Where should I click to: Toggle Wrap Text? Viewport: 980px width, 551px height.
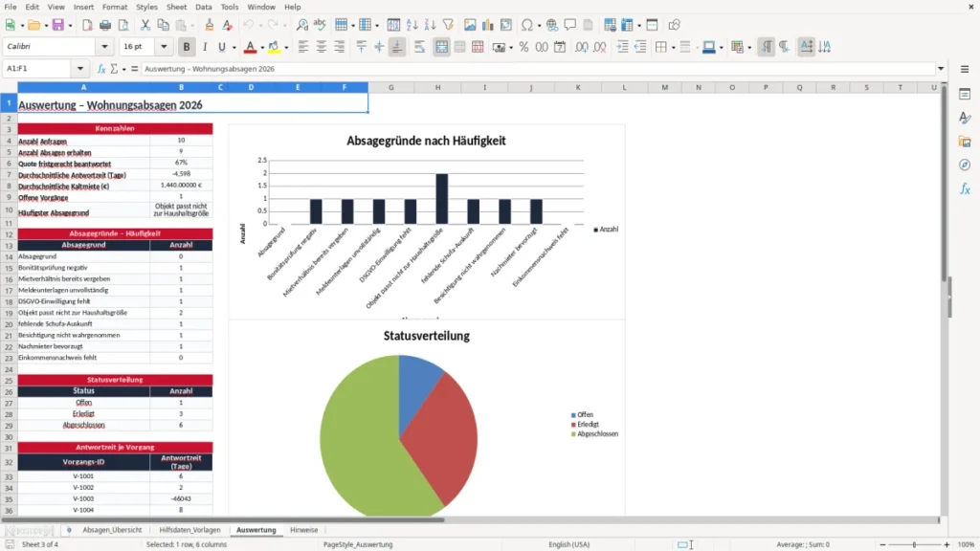pos(419,47)
